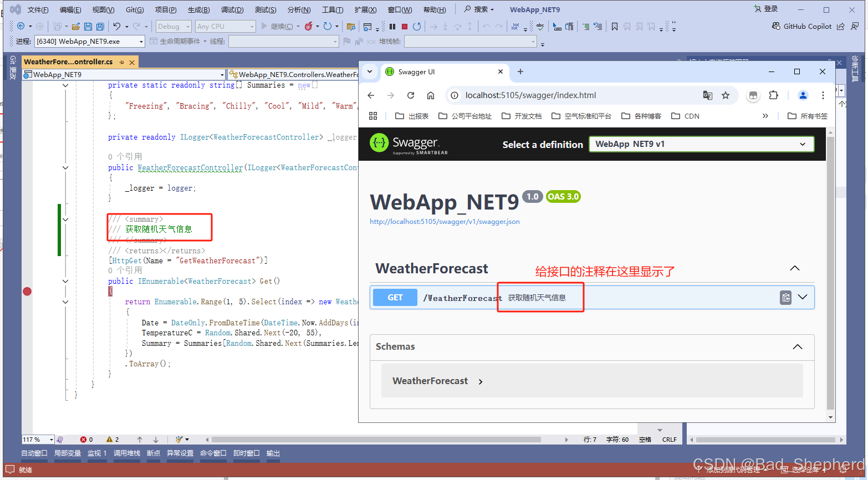
Task: Open the Debug configuration dropdown
Action: (x=173, y=26)
